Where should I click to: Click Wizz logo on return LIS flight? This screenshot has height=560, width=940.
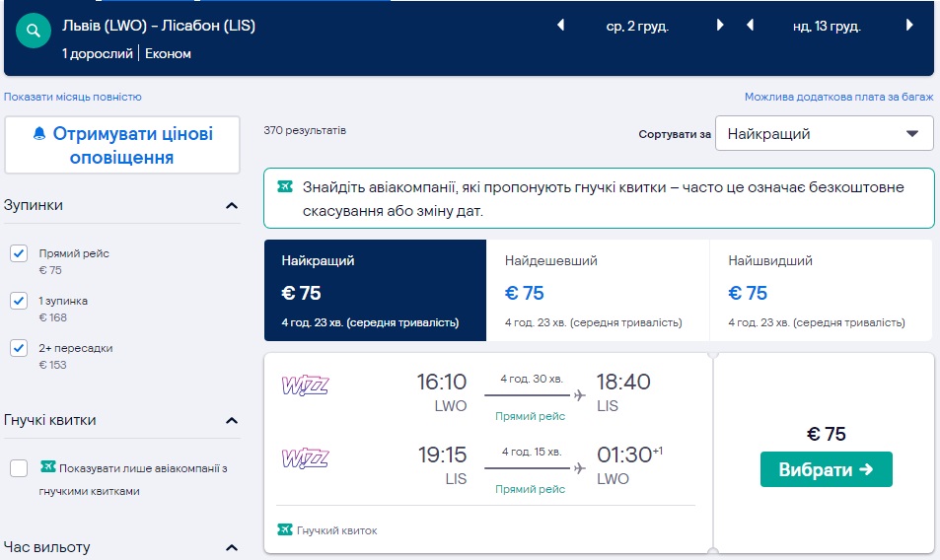305,457
